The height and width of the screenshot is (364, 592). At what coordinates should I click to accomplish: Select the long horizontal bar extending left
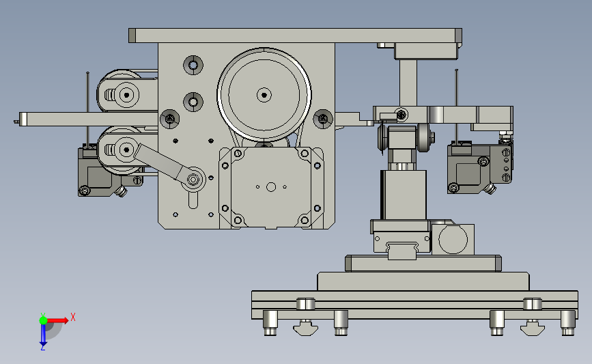[x=89, y=119]
